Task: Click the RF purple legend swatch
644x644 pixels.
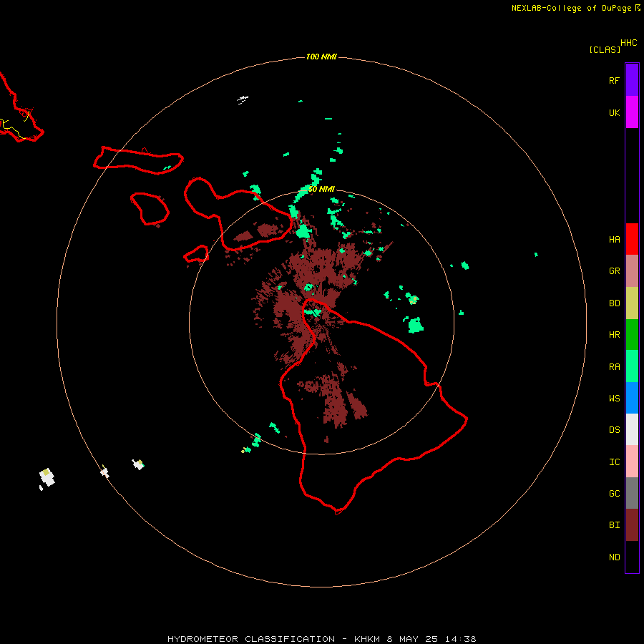Action: click(632, 80)
